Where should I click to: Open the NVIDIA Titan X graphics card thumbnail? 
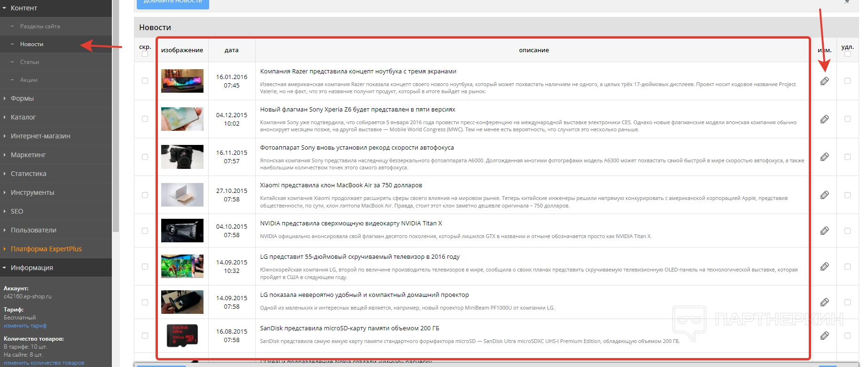[182, 231]
